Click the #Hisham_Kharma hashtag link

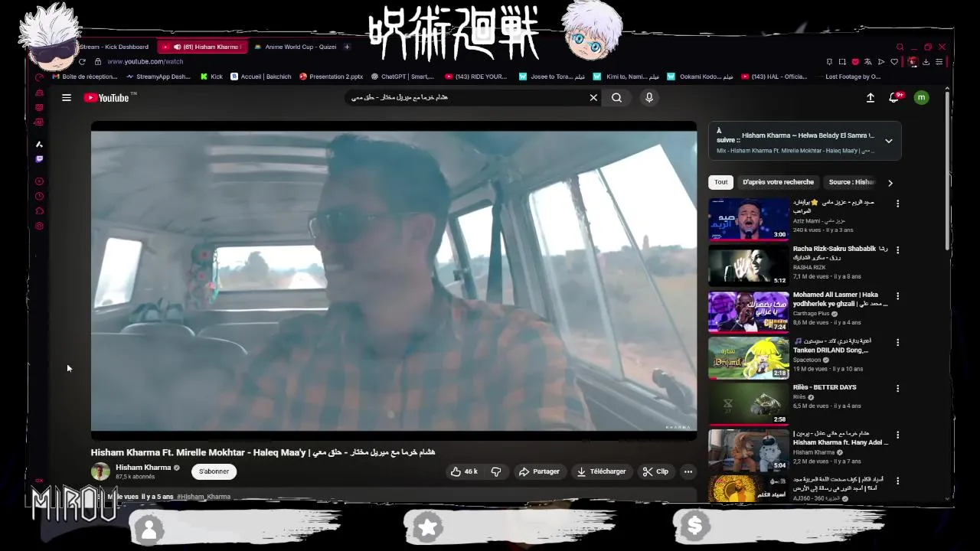click(204, 497)
